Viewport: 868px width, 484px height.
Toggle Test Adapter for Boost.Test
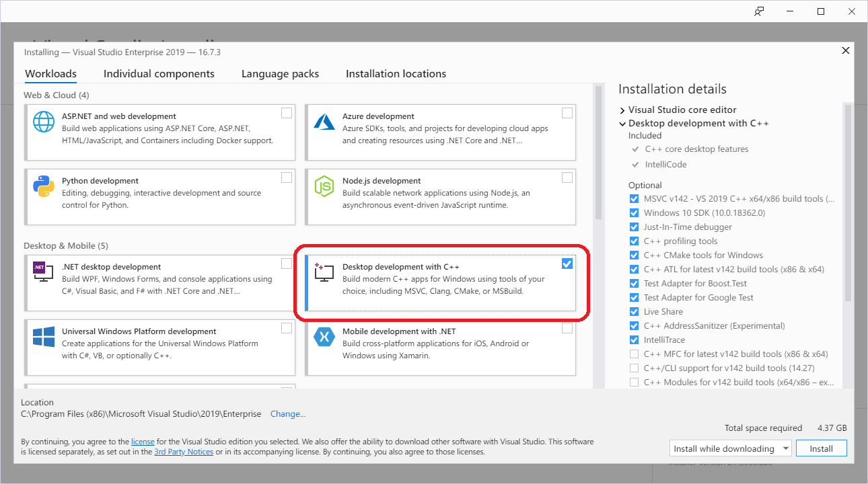[x=634, y=284]
